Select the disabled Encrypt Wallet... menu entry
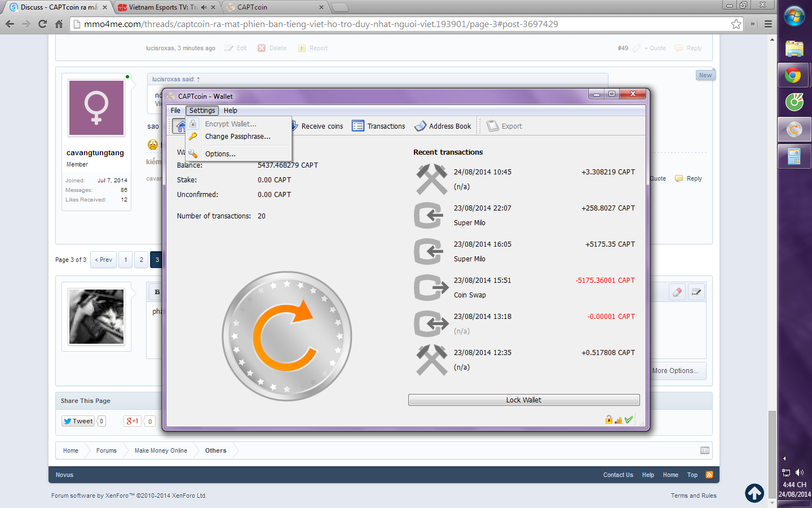 (x=231, y=124)
